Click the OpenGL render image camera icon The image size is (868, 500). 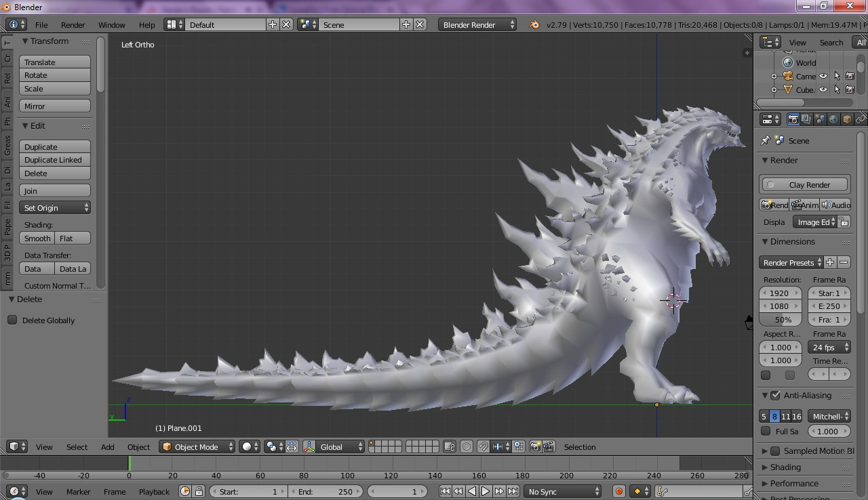(535, 446)
